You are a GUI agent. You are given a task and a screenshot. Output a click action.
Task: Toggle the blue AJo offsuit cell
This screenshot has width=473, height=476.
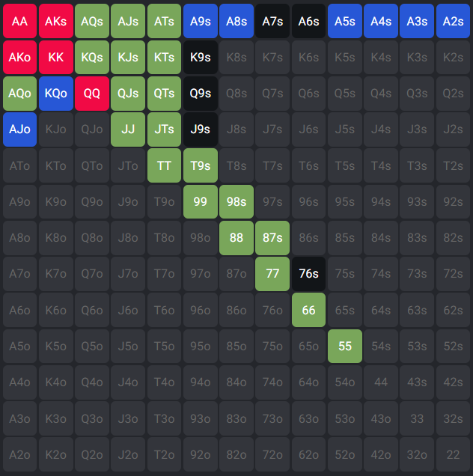(x=20, y=129)
